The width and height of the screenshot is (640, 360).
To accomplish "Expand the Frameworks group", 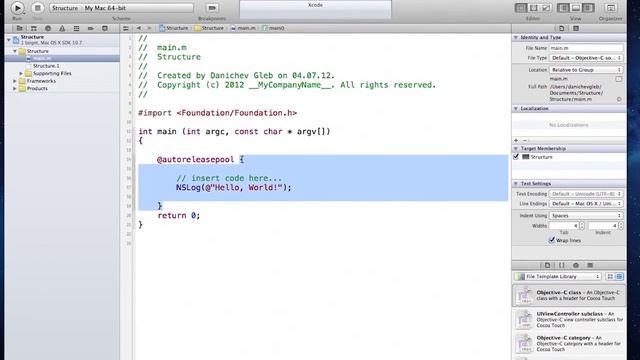I will (x=15, y=81).
